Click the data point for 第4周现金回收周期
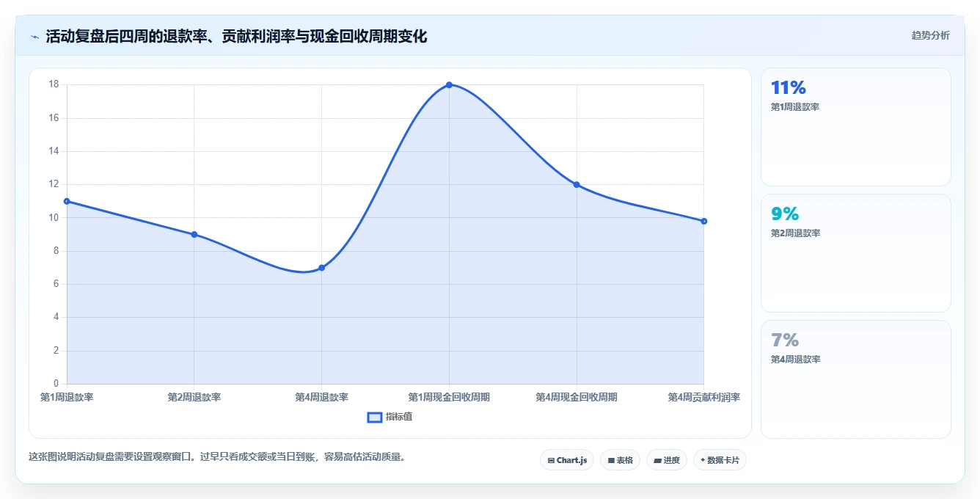 tap(577, 185)
